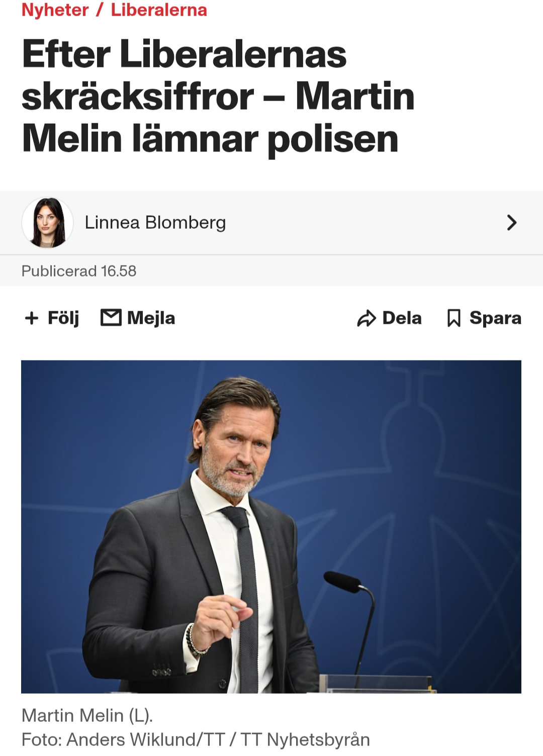Open the Nyheter section breadcrumb
Viewport: 543px width, 756px height.
point(55,10)
